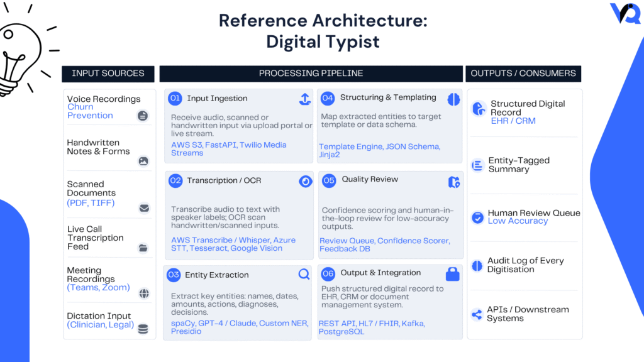The image size is (644, 362).
Task: Click the 'Push structured digital record' description
Action: [x=382, y=297]
